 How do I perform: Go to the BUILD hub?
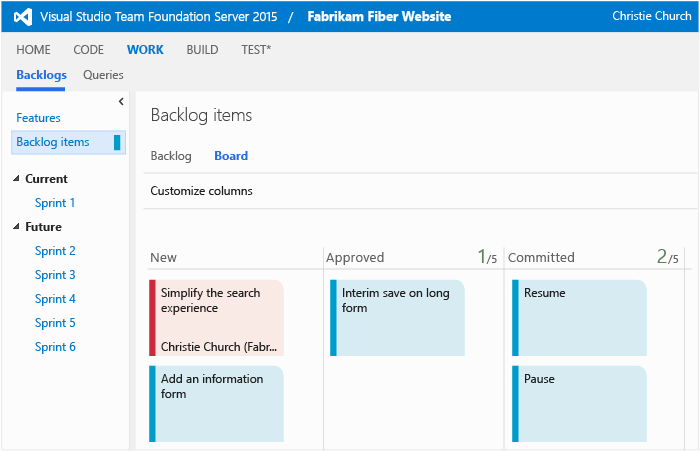[202, 50]
